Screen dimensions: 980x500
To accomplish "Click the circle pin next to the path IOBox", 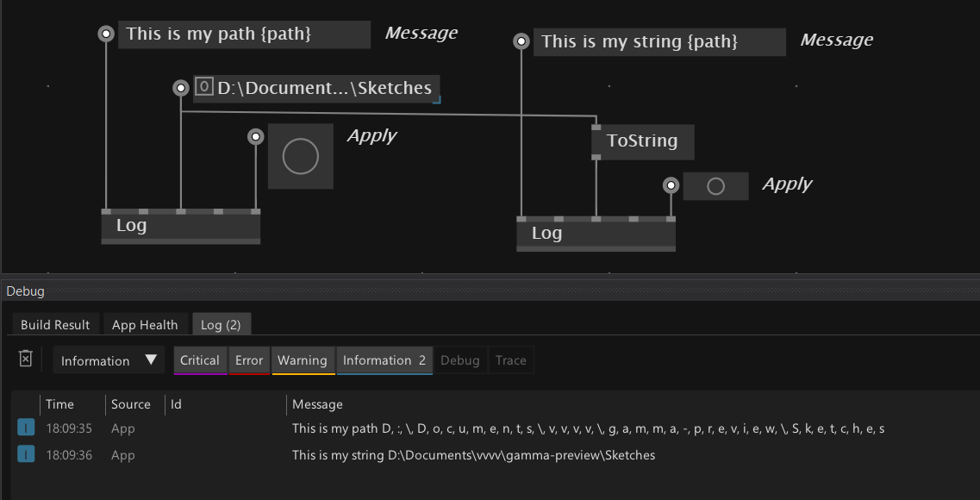I will pyautogui.click(x=181, y=88).
